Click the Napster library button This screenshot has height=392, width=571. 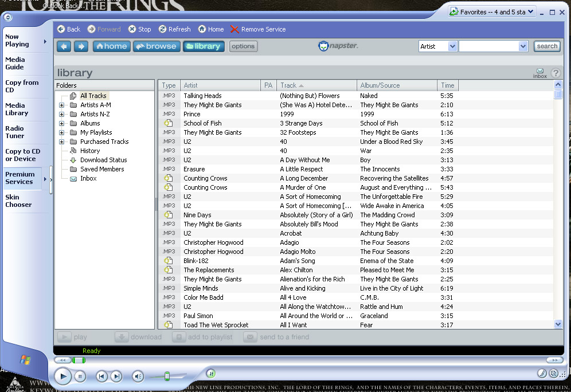click(x=204, y=46)
